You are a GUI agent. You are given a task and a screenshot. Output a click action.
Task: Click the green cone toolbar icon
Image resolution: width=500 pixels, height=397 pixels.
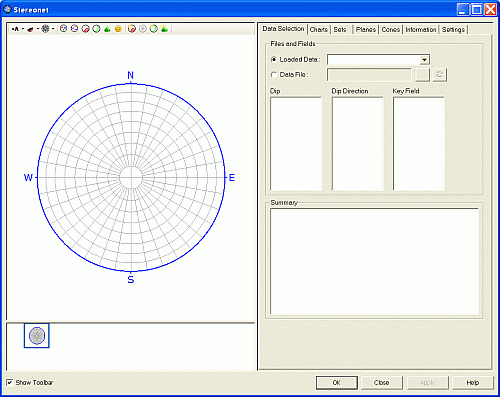107,29
